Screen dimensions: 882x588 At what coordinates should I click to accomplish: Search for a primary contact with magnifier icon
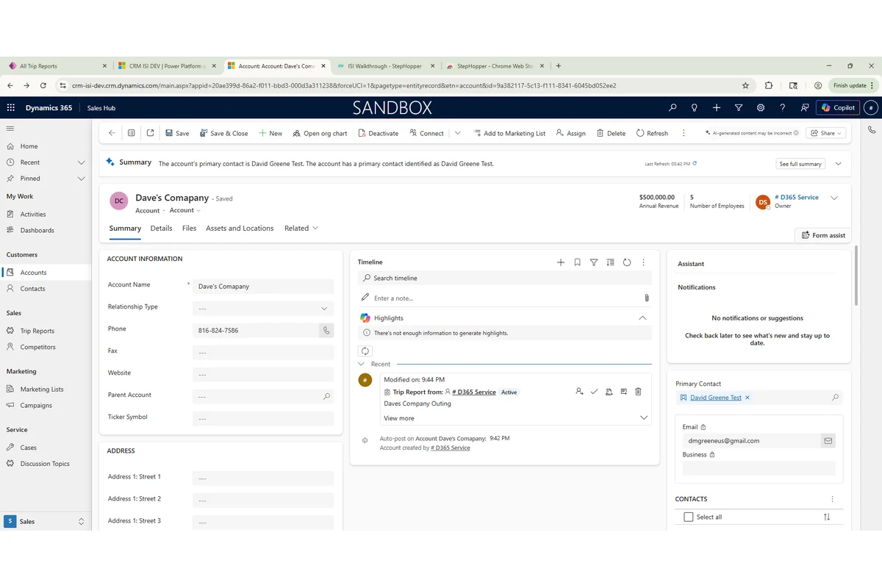[x=835, y=397]
